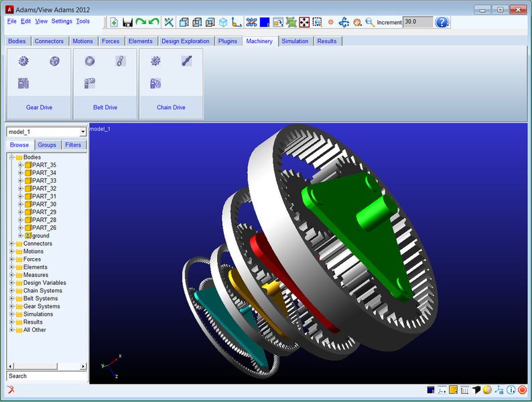Click the blue background color toolbar button
This screenshot has height=402, width=532.
coord(265,22)
